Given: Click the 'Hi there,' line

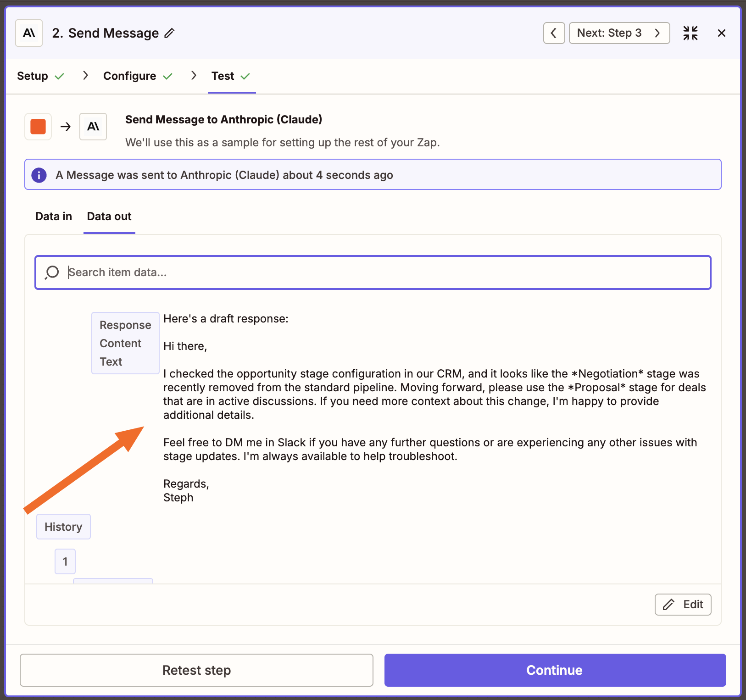Looking at the screenshot, I should pyautogui.click(x=185, y=346).
